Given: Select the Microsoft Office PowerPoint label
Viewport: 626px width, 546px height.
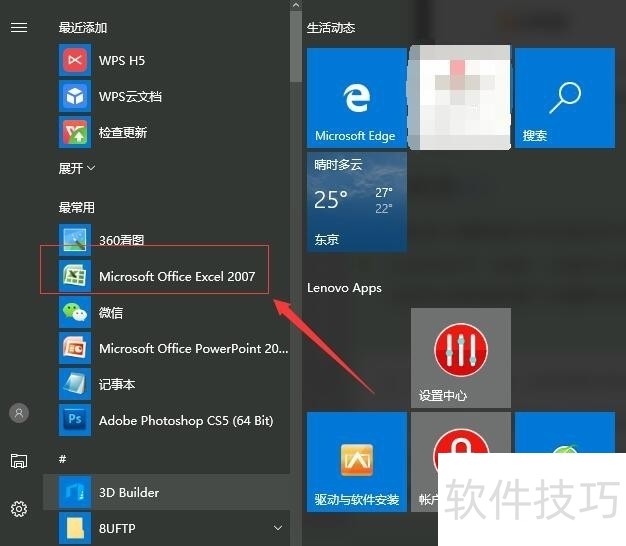Looking at the screenshot, I should (x=194, y=348).
